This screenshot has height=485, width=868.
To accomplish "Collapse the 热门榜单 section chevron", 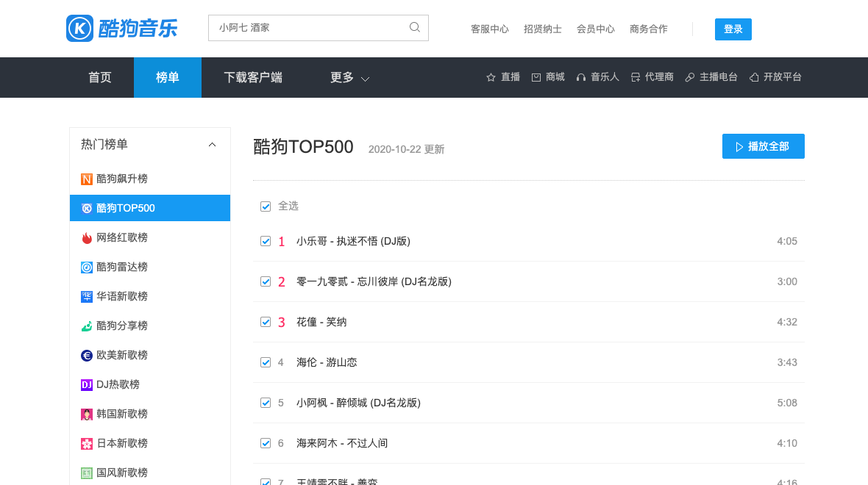I will point(212,145).
